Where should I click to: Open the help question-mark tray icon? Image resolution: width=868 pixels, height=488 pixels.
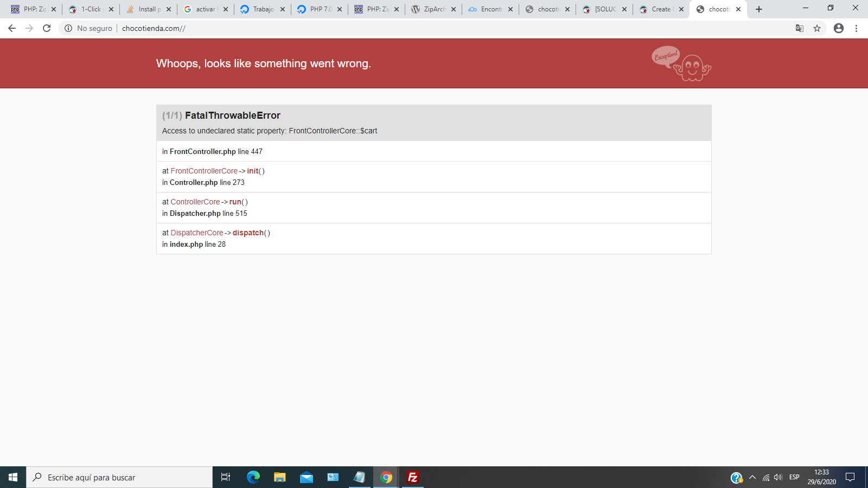[736, 478]
